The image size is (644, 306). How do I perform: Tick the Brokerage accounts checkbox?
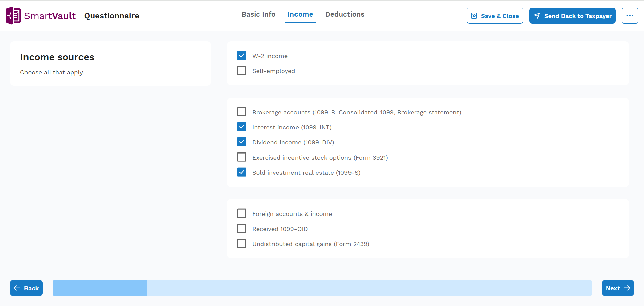tap(241, 112)
